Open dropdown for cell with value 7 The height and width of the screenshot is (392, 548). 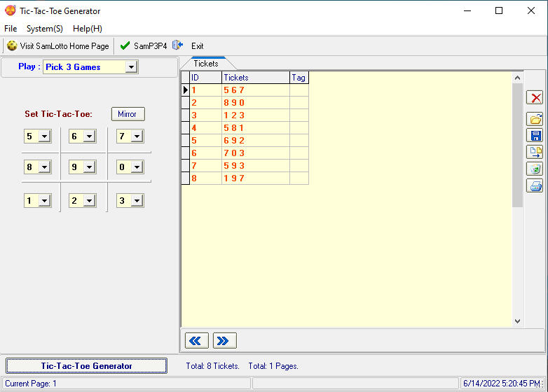[x=137, y=136]
